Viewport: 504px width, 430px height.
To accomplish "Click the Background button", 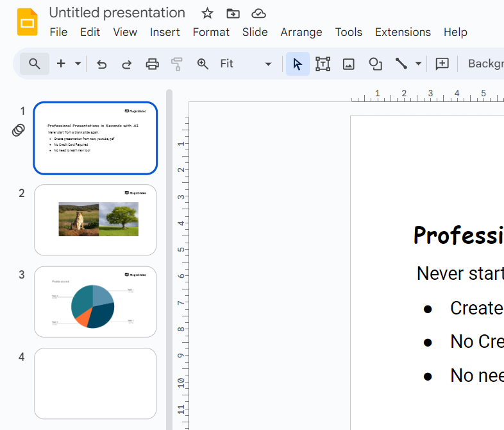I will [485, 64].
